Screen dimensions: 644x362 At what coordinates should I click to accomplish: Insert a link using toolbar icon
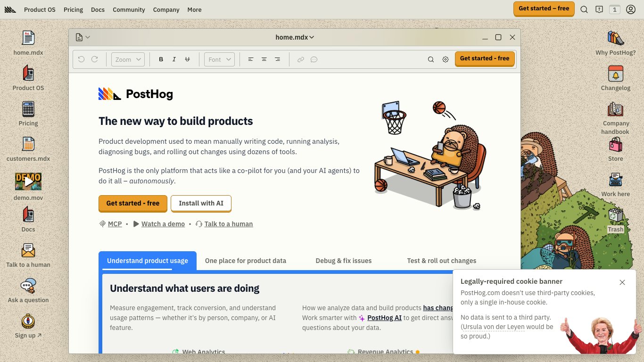pyautogui.click(x=301, y=59)
